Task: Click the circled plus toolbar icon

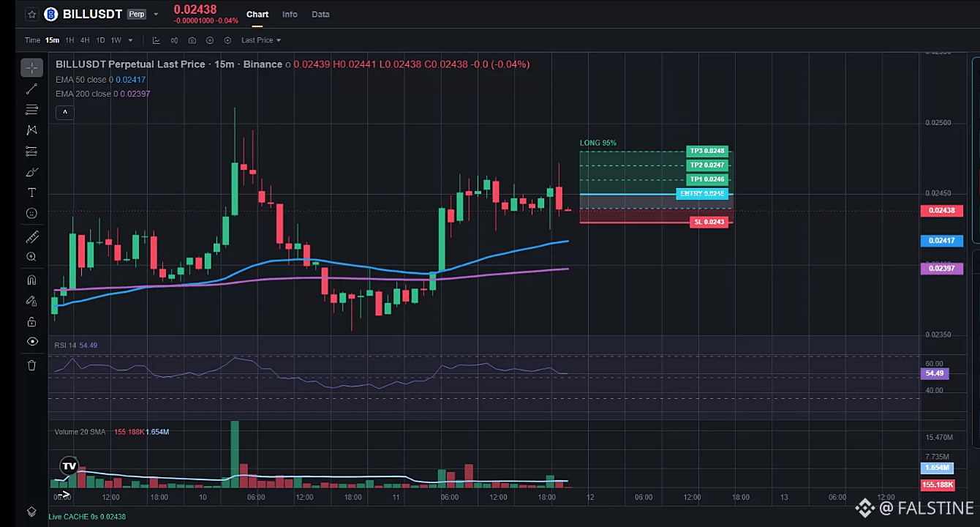Action: coord(210,40)
